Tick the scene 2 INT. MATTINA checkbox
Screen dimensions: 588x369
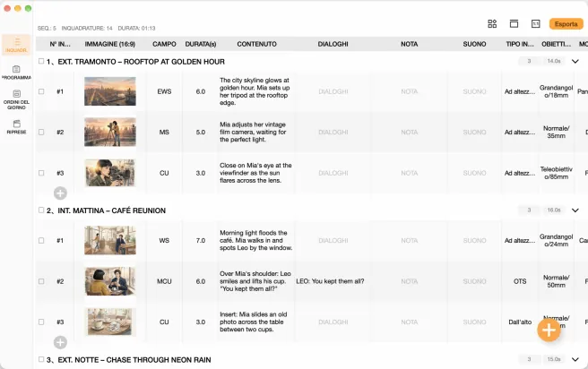[41, 210]
